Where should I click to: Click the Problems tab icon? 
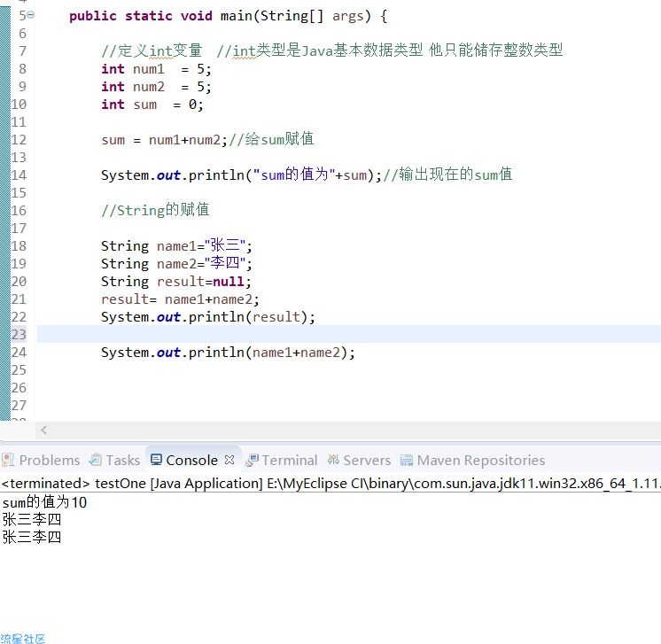[x=8, y=460]
